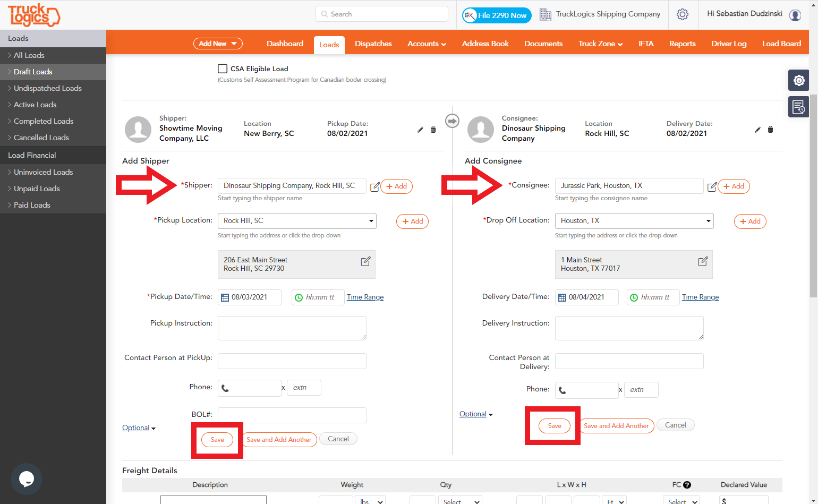The image size is (818, 504).
Task: Open Undispatched Loads in the sidebar
Action: point(53,88)
